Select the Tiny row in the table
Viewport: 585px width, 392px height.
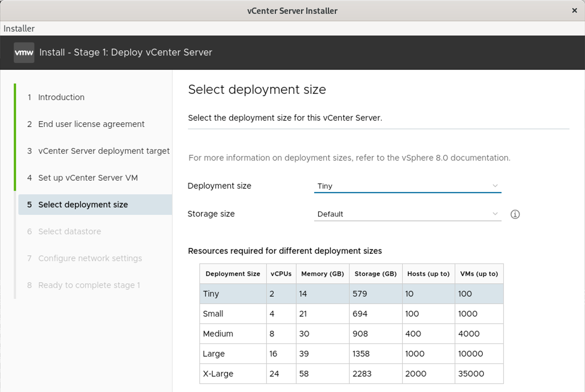click(x=286, y=293)
